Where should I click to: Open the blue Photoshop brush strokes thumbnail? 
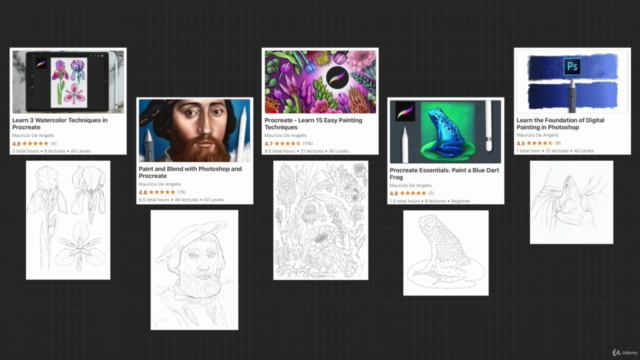(x=572, y=82)
